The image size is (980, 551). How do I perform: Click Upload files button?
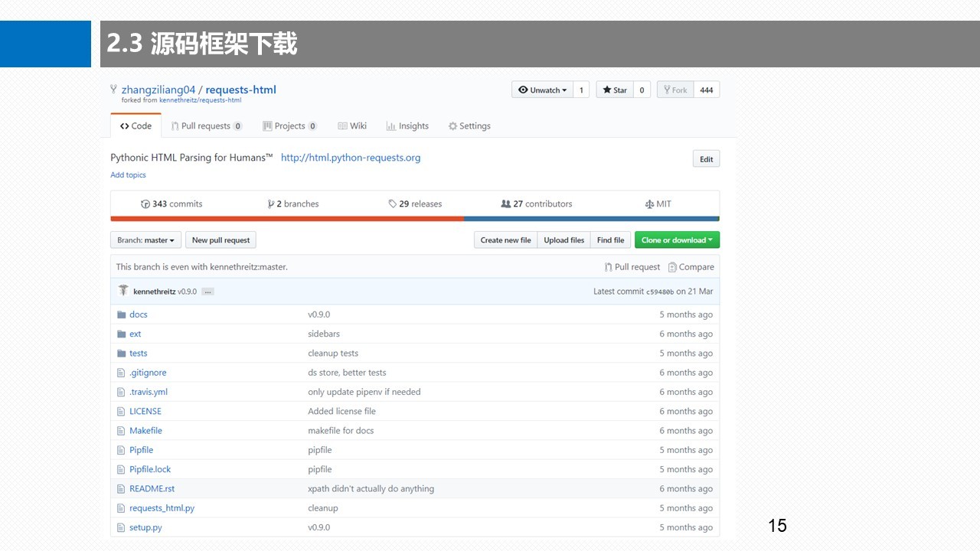(563, 240)
